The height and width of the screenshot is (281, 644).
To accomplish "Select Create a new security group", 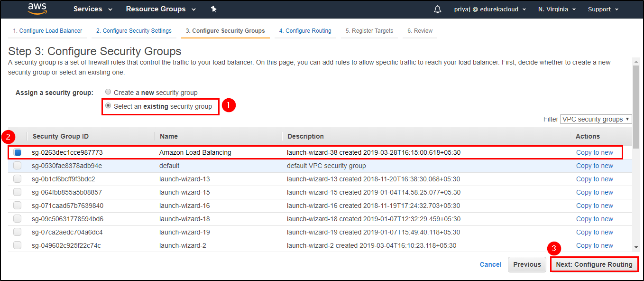I will tap(108, 92).
